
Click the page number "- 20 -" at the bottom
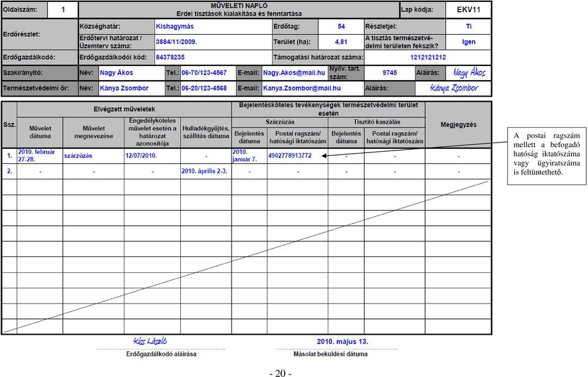click(281, 373)
